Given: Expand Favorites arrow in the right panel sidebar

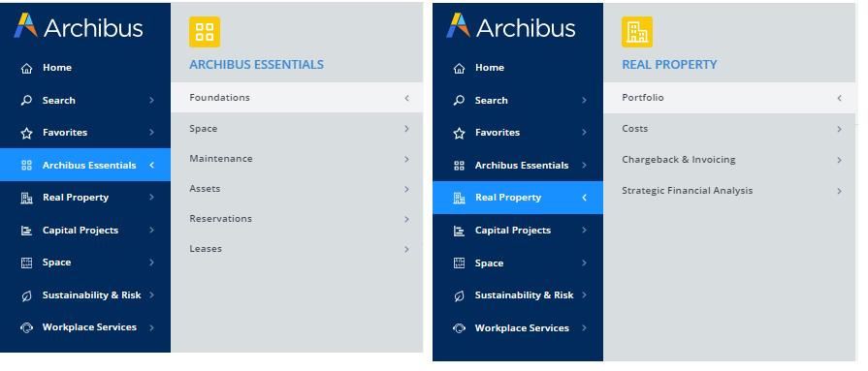Looking at the screenshot, I should pos(584,133).
